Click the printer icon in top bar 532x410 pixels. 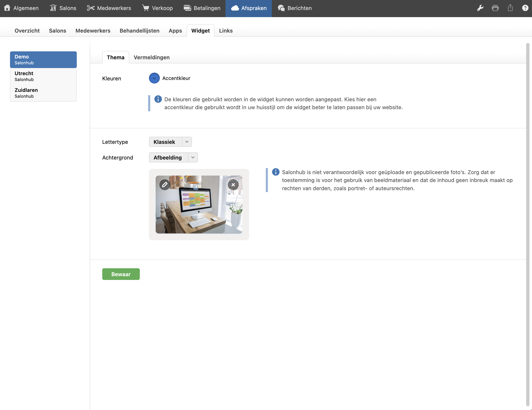[495, 8]
